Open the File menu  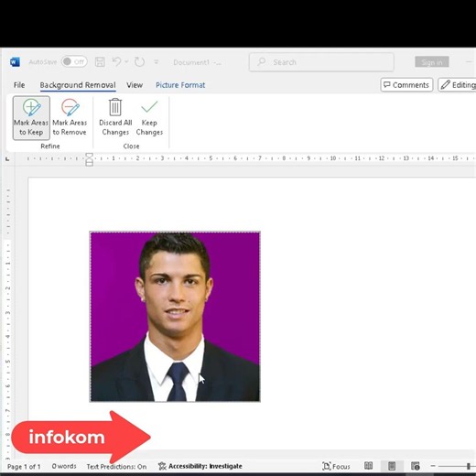coord(19,85)
